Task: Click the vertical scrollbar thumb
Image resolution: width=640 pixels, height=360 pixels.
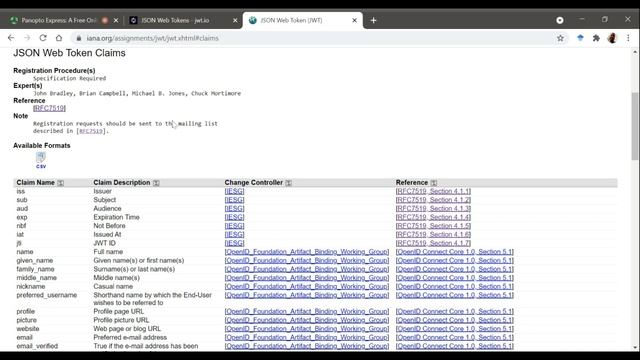Action: point(635,126)
